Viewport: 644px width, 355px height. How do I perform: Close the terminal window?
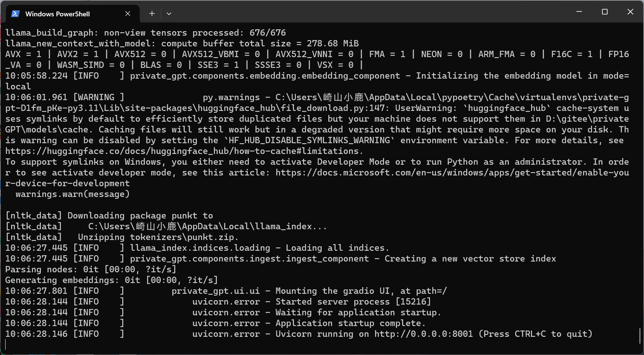point(630,12)
